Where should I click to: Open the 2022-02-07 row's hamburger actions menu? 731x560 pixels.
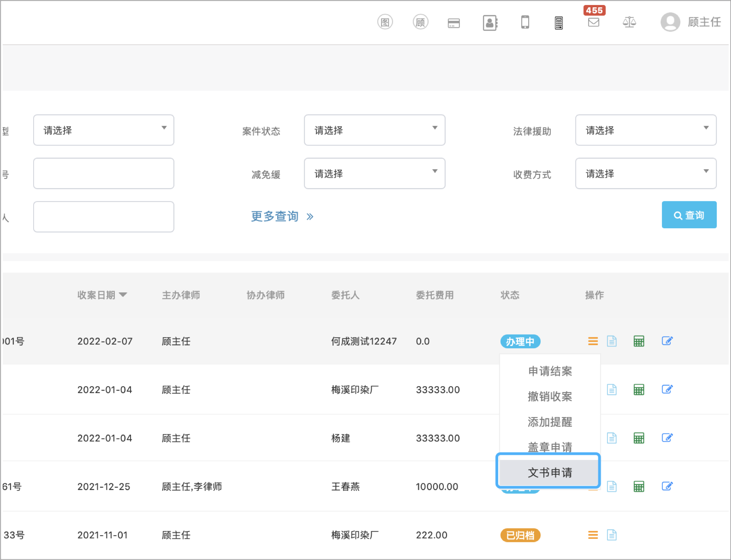click(x=593, y=341)
